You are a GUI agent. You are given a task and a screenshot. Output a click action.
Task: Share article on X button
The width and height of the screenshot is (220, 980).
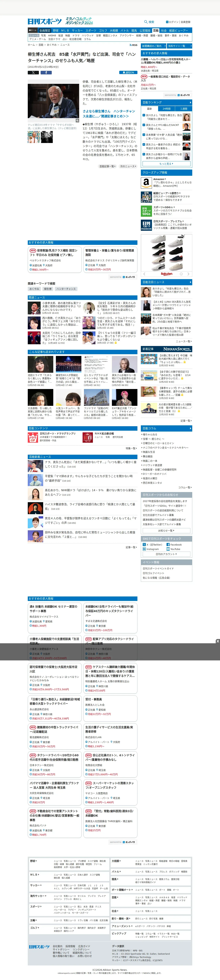33,72
